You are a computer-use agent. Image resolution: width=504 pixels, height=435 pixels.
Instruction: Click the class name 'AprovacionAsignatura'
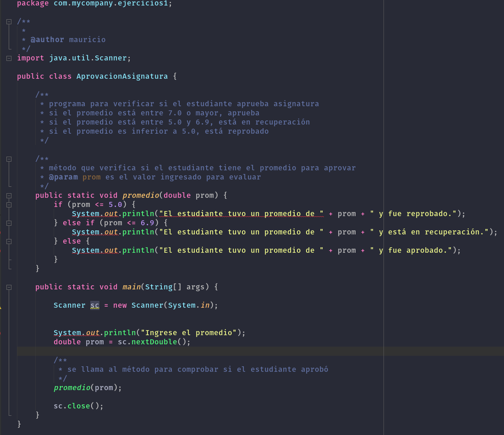[122, 76]
